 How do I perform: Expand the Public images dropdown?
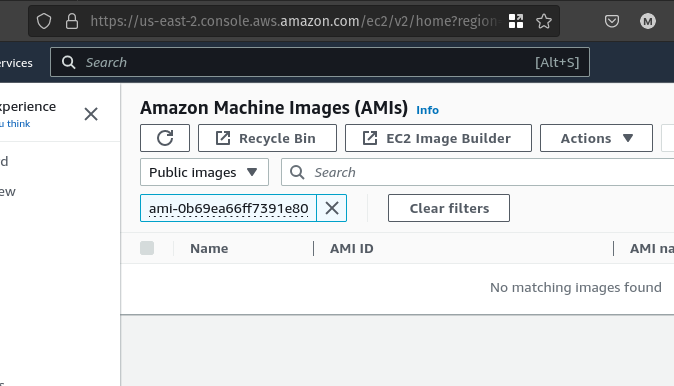pos(205,172)
